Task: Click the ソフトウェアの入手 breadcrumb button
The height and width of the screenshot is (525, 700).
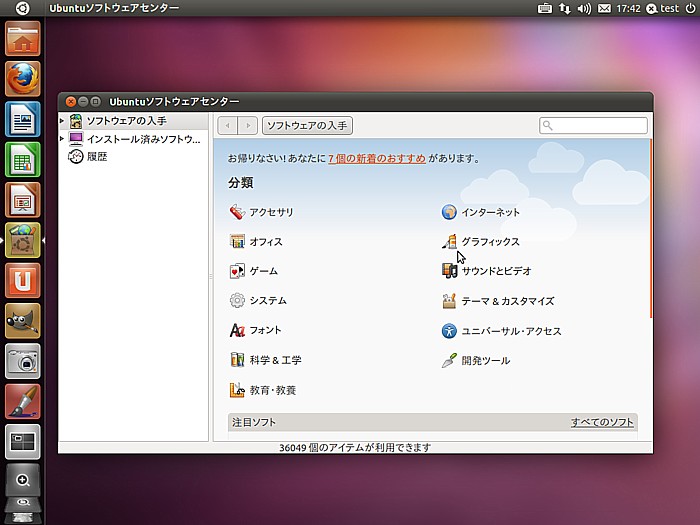Action: click(x=307, y=125)
